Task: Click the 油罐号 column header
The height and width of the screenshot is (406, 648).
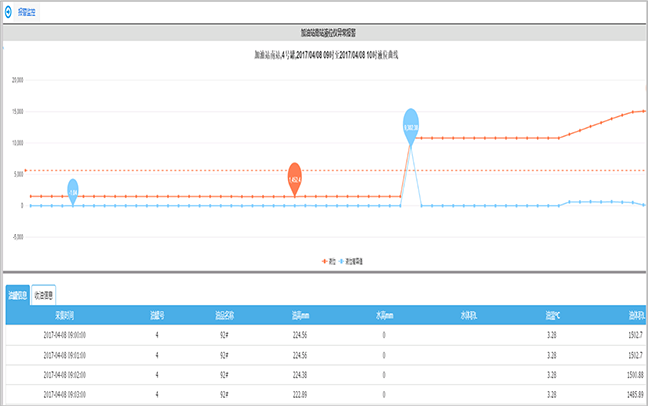Action: pyautogui.click(x=157, y=315)
